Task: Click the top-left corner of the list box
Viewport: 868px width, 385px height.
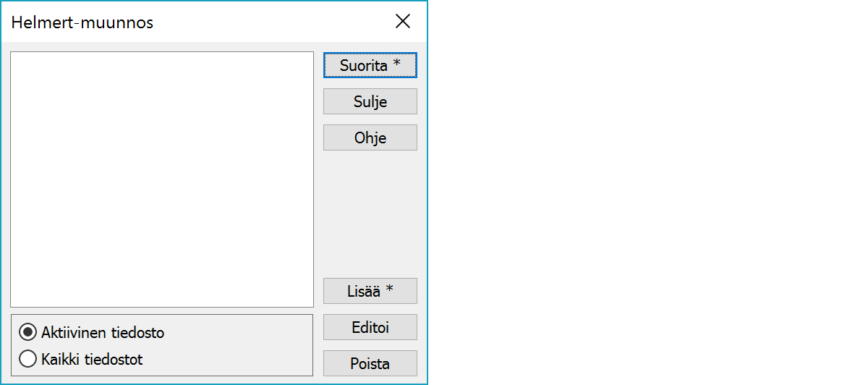Action: pos(14,55)
